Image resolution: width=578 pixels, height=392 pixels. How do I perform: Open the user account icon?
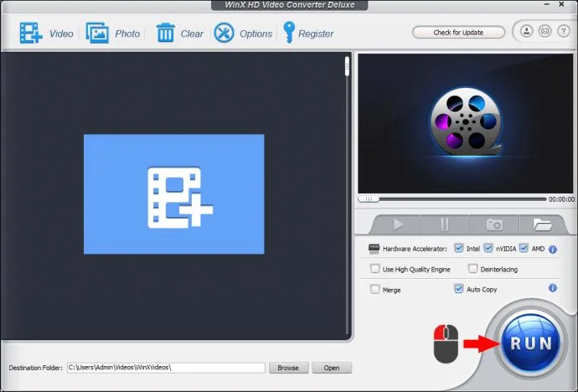pyautogui.click(x=526, y=31)
